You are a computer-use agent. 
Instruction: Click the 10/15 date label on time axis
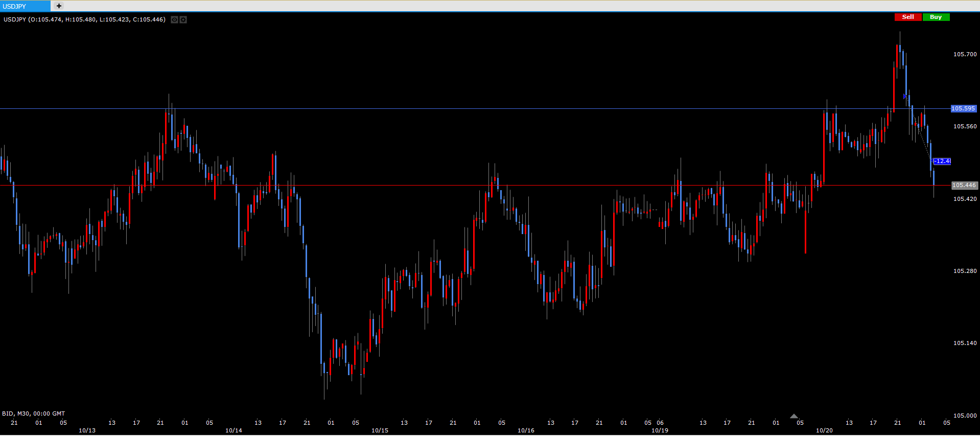pyautogui.click(x=380, y=430)
